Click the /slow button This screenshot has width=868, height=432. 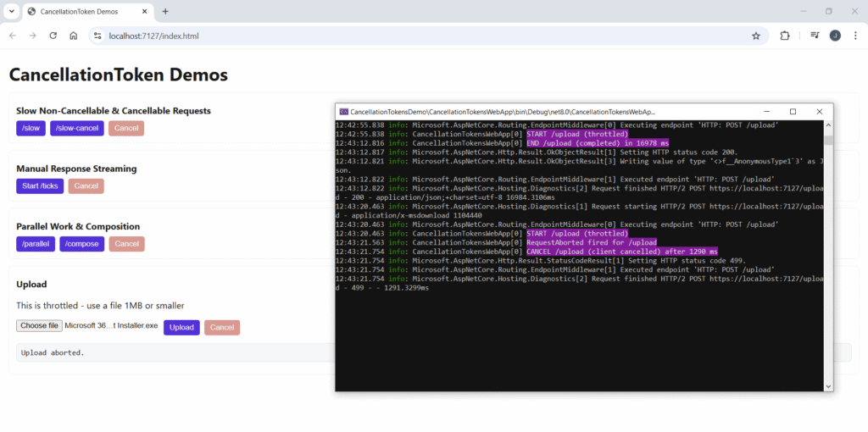coord(31,128)
